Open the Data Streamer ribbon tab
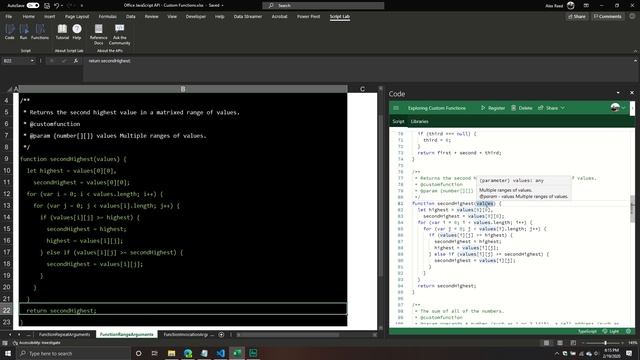This screenshot has height=360, width=640. 248,17
